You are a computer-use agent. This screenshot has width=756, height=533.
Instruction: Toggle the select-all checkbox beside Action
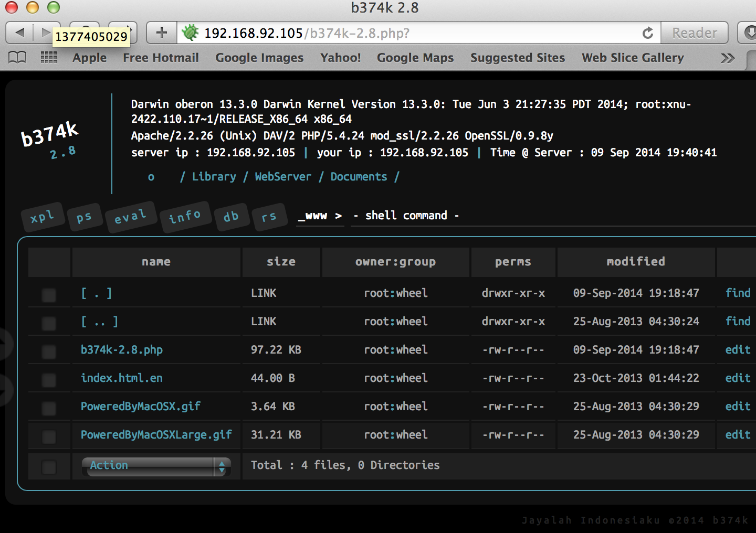(49, 467)
